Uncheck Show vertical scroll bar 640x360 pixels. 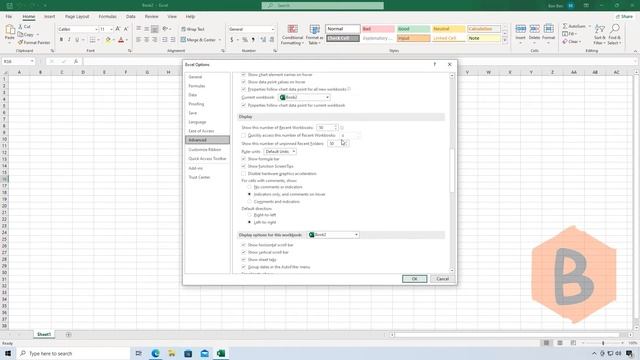tap(244, 252)
